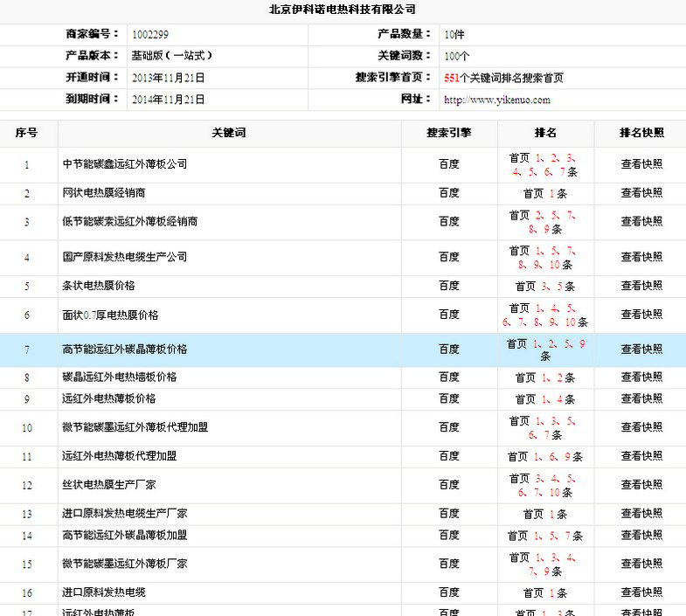Click expiry date 2014年11月21日

[x=168, y=100]
